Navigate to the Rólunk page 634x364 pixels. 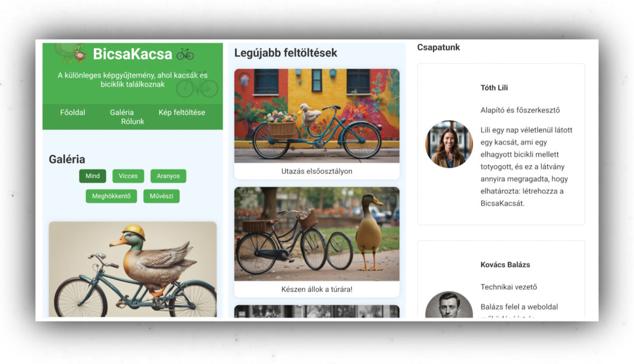click(133, 122)
